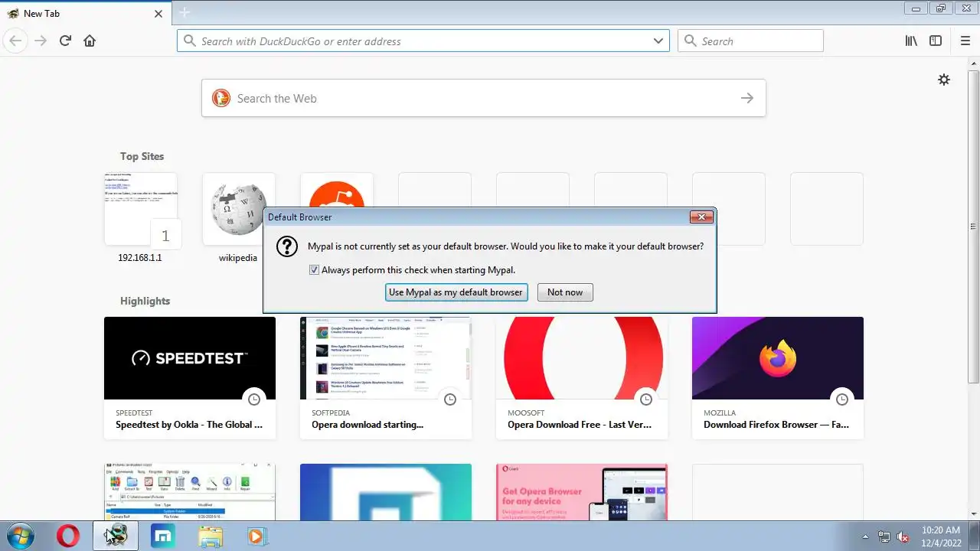Open Moosoft Opera Download Free highlight
980x551 pixels.
click(582, 378)
